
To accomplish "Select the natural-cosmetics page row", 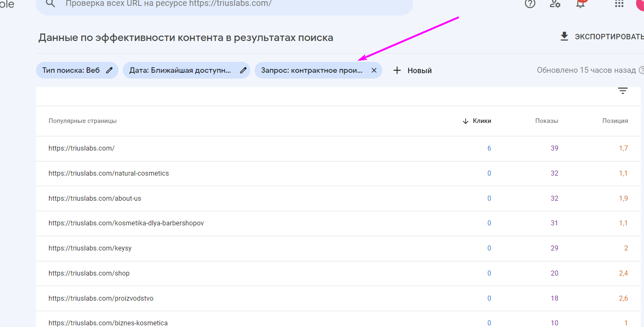I will coord(338,174).
